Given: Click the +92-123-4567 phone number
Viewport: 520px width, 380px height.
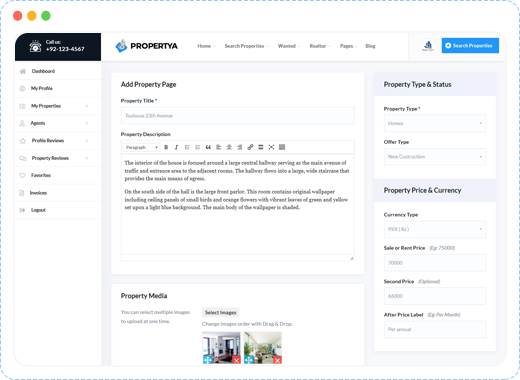Looking at the screenshot, I should [x=65, y=49].
